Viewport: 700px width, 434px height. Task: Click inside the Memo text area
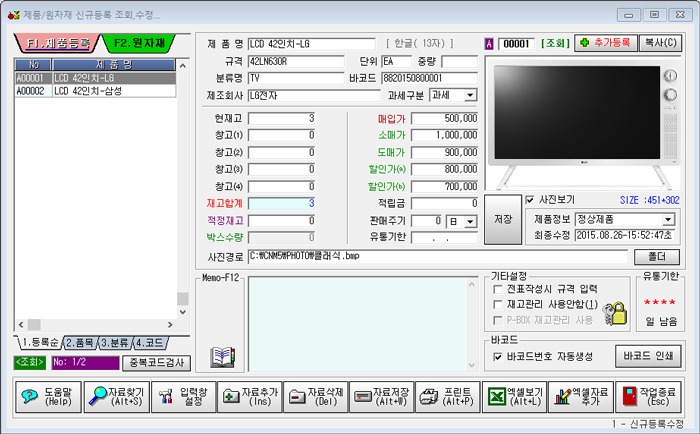pyautogui.click(x=357, y=324)
